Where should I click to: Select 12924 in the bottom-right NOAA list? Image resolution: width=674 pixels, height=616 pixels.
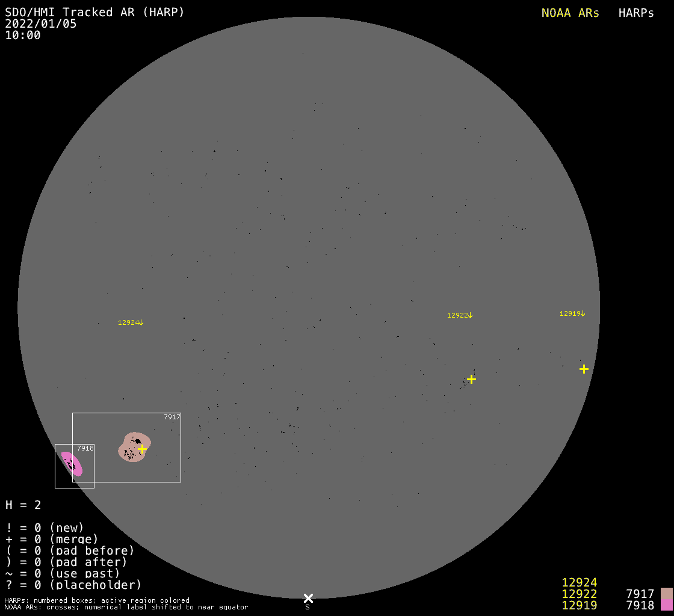[579, 582]
